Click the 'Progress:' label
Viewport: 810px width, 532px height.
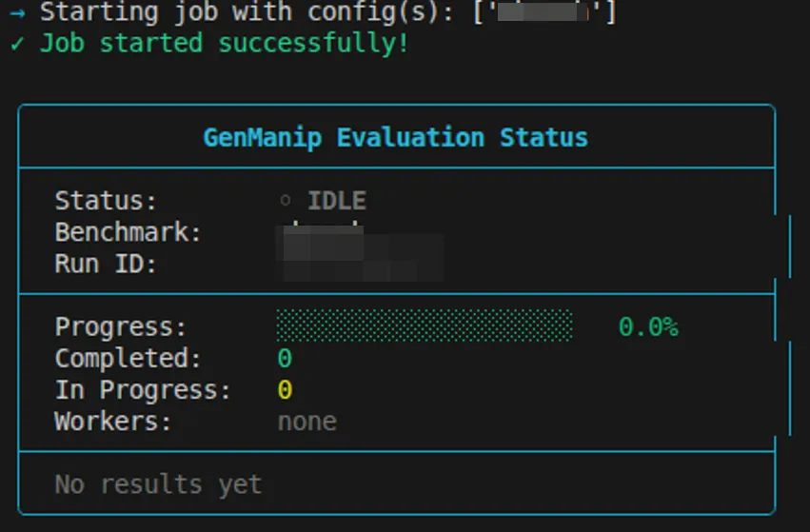(121, 327)
